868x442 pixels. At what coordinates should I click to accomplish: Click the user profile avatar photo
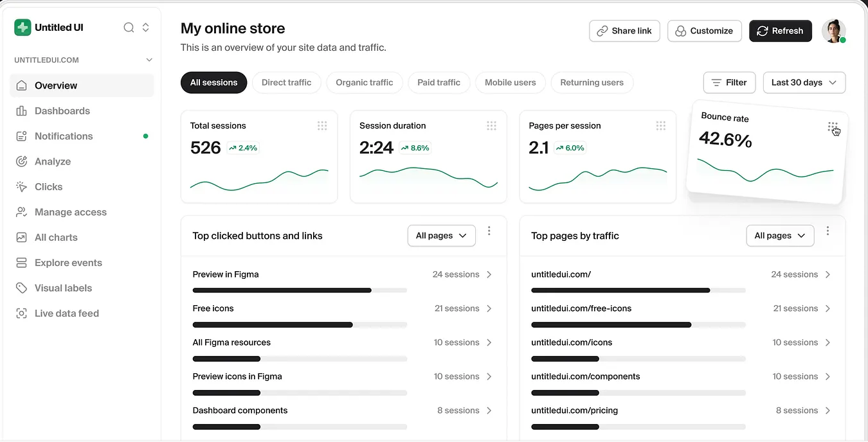point(833,31)
